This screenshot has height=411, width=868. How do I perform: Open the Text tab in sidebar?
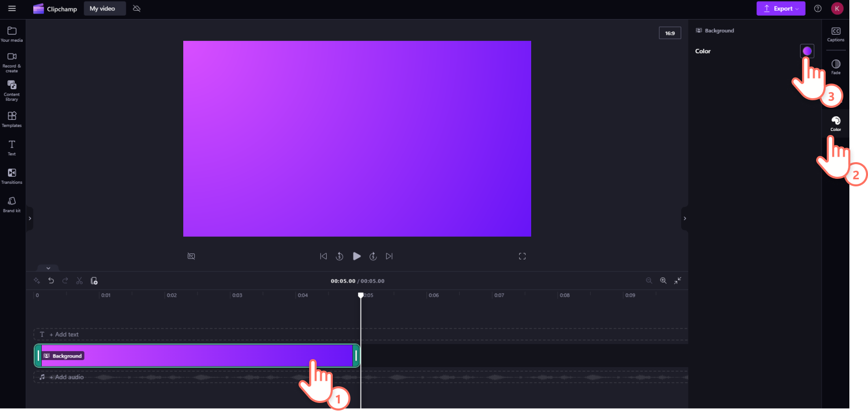(12, 148)
